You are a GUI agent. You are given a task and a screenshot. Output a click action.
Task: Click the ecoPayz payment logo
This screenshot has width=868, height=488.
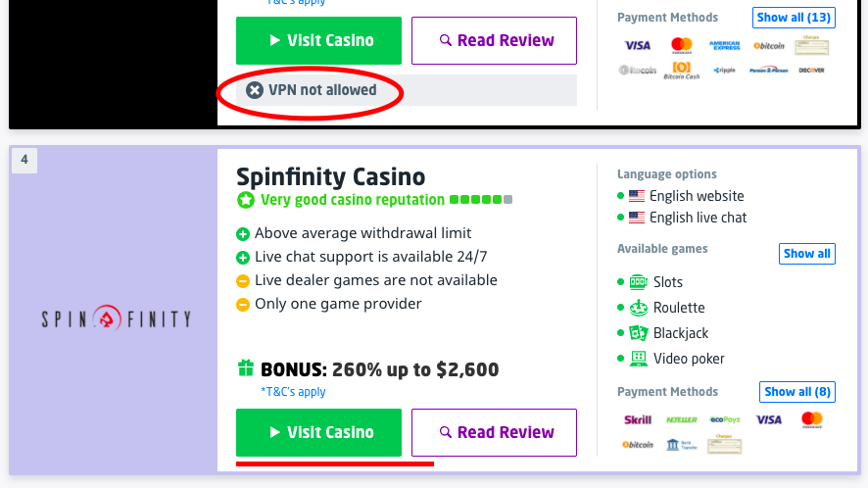coord(725,419)
